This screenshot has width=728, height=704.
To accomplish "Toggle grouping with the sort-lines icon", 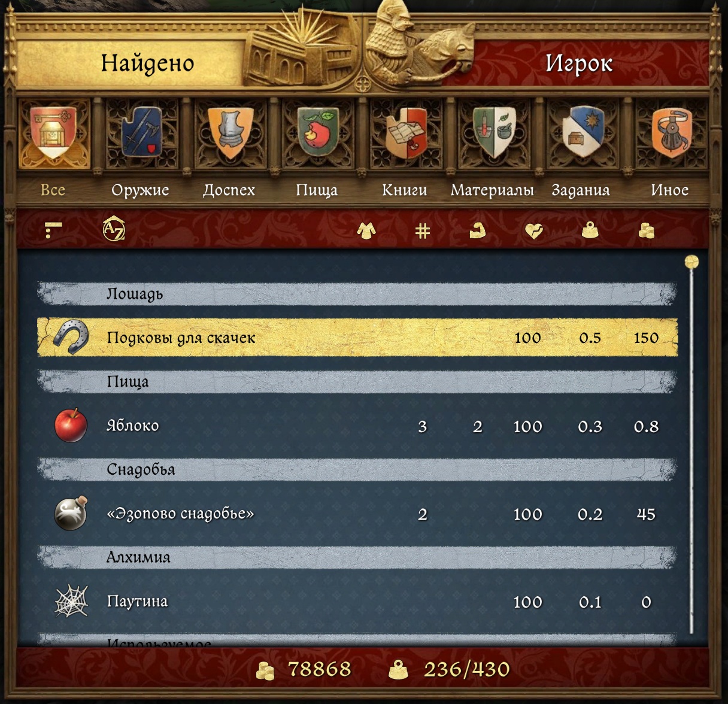I will (53, 230).
